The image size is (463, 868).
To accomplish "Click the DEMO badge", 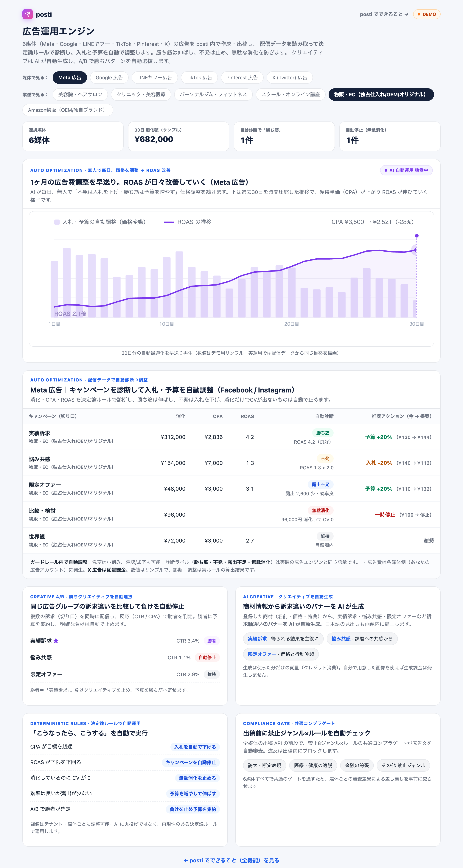I will coord(427,14).
